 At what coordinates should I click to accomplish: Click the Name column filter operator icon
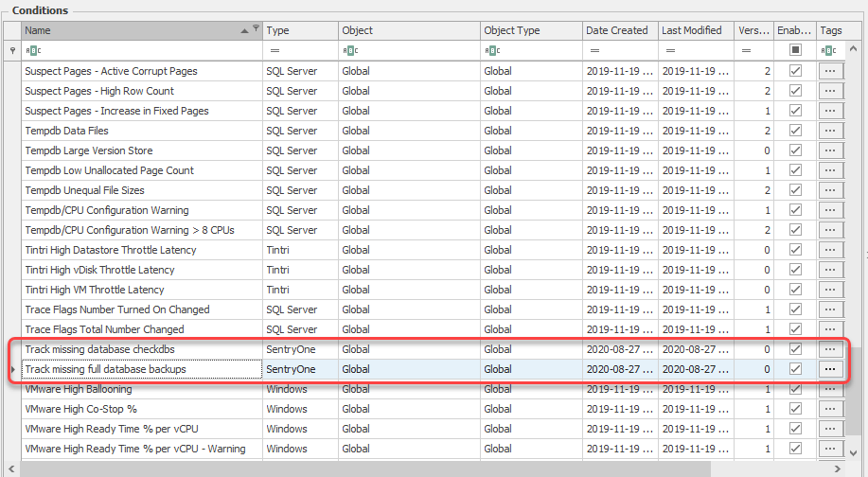tap(32, 50)
